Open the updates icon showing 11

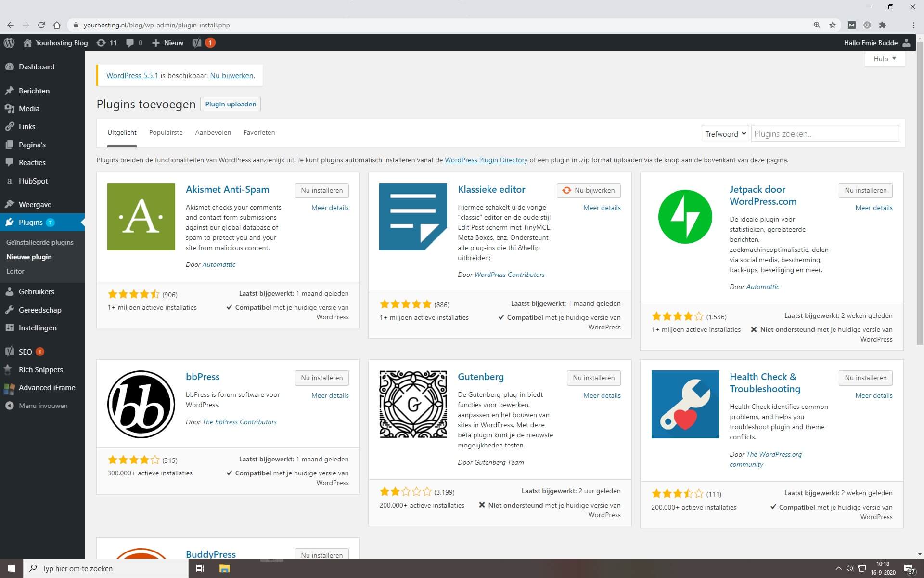(101, 43)
